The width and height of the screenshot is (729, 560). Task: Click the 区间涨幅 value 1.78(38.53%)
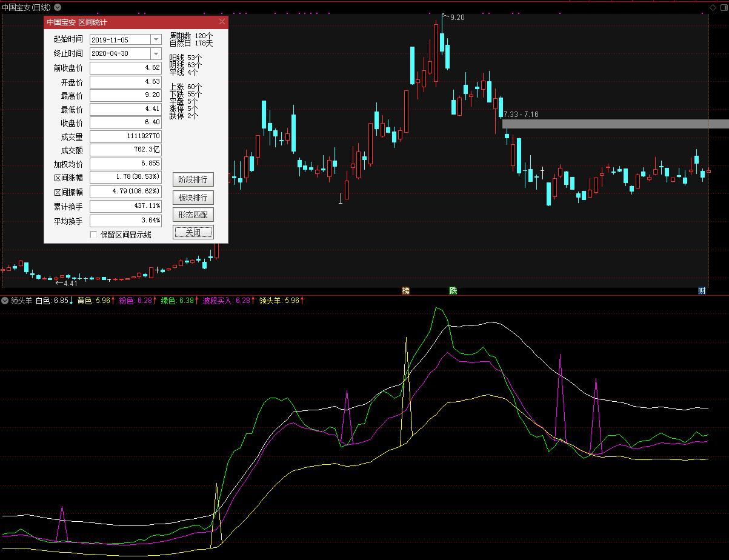[x=125, y=178]
